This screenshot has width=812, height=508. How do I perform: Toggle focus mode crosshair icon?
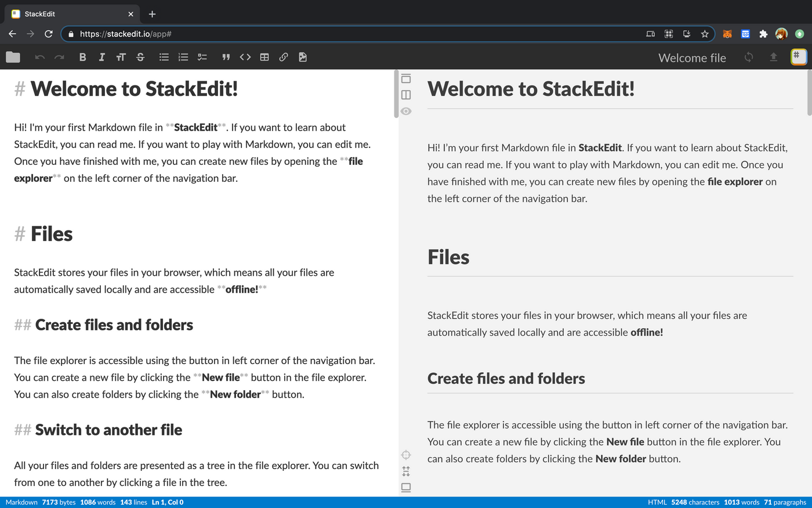pos(406,455)
